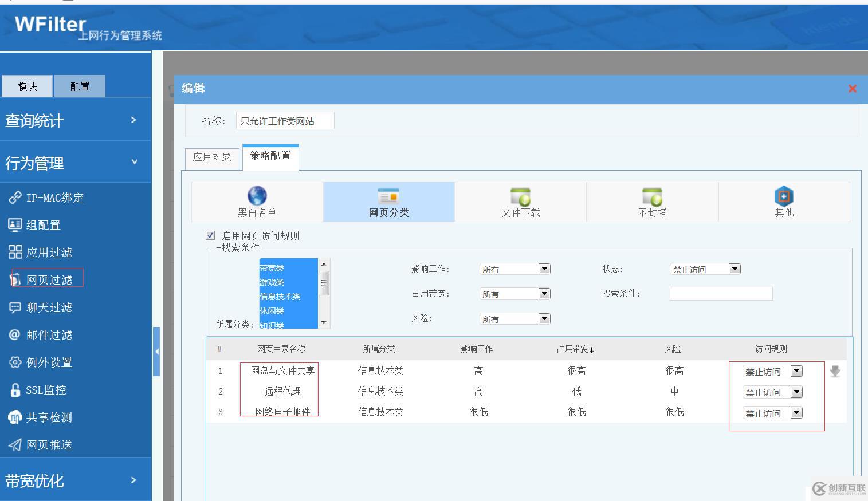Viewport: 868px width, 501px height.
Task: Click the 搜索条件 text field
Action: click(x=721, y=294)
